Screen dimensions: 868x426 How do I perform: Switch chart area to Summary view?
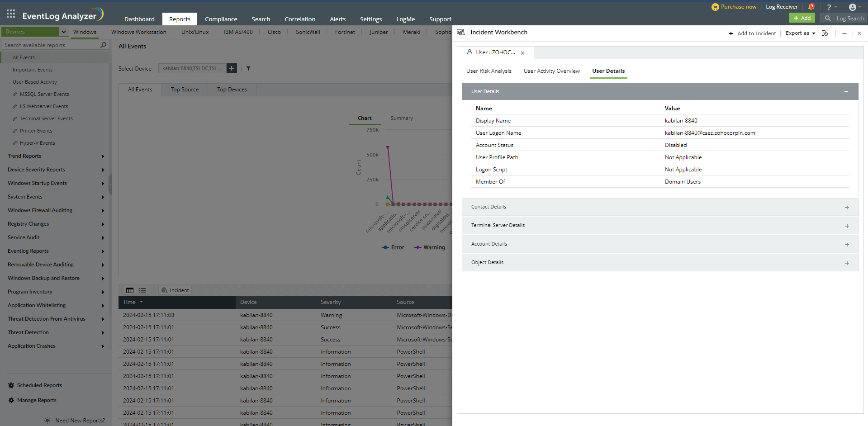[x=402, y=118]
